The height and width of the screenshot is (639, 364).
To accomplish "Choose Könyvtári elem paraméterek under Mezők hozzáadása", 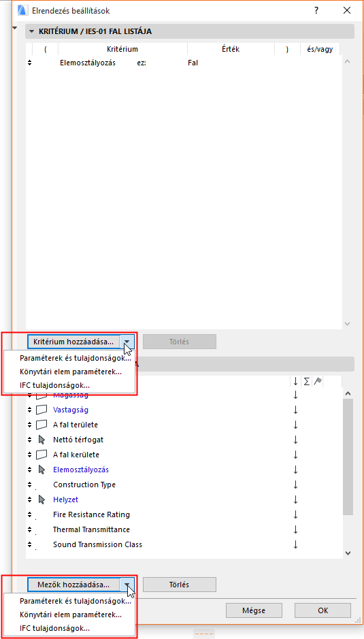I will [x=71, y=614].
